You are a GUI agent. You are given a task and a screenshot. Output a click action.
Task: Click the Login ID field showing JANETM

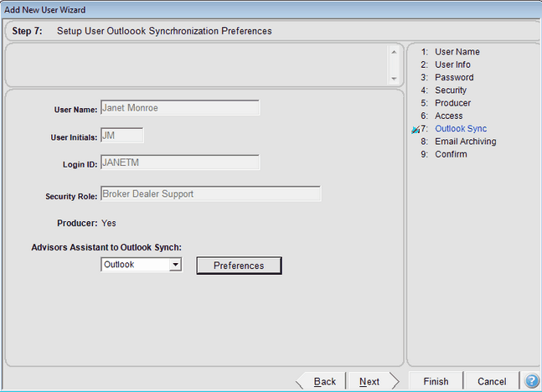click(180, 162)
